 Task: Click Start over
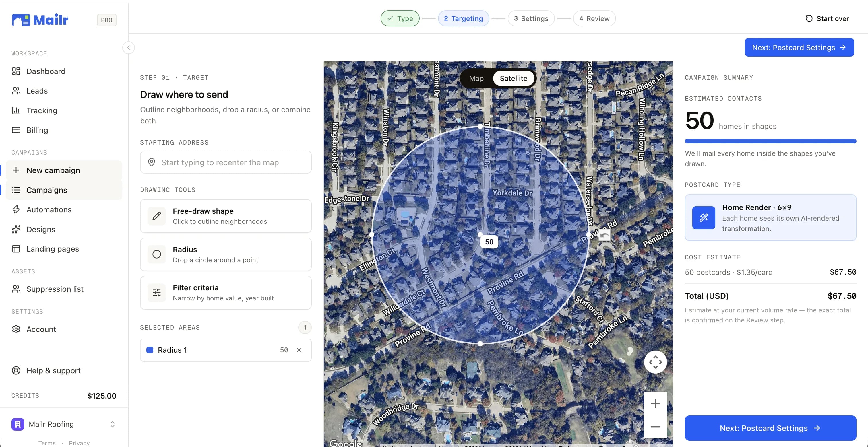(x=827, y=19)
